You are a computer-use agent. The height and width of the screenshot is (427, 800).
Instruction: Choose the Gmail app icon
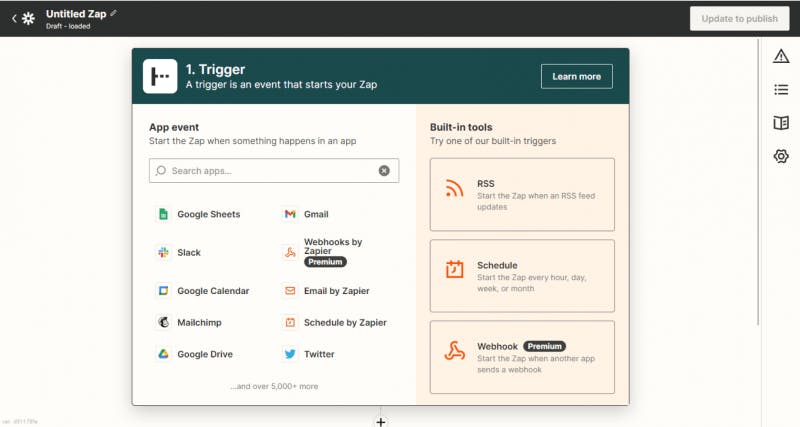tap(290, 214)
